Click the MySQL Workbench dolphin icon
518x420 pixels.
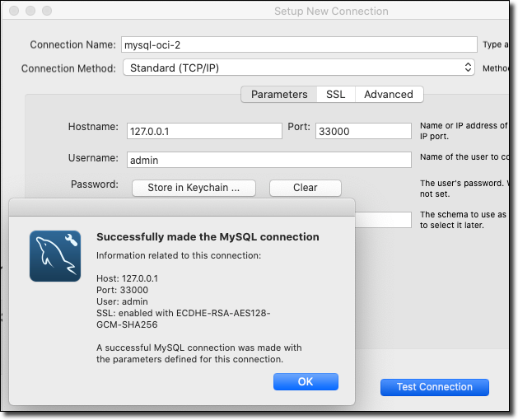pos(55,256)
